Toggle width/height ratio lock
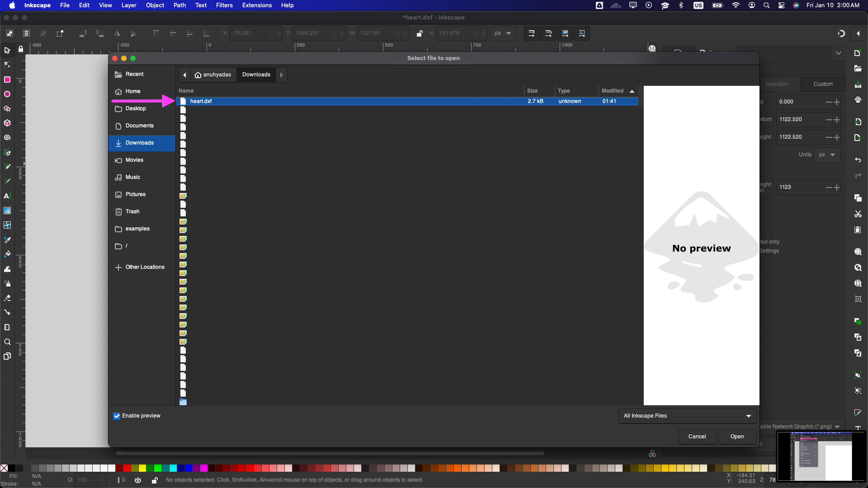This screenshot has height=488, width=868. click(420, 33)
